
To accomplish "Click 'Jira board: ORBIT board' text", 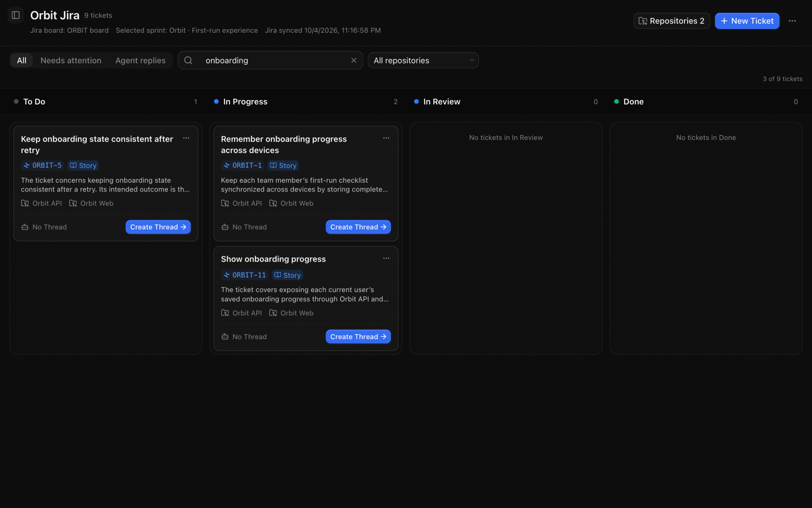I will (x=70, y=30).
